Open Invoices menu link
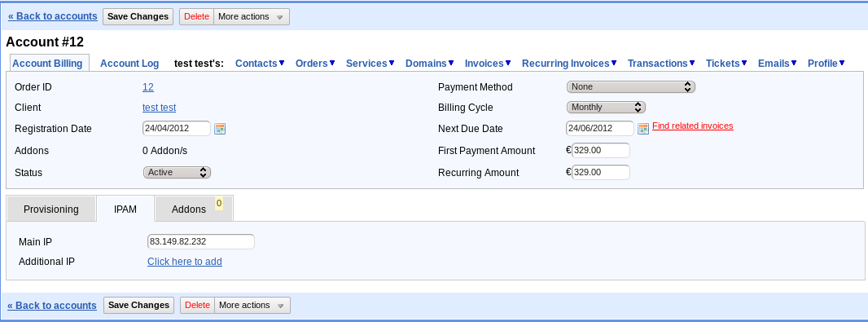The width and height of the screenshot is (868, 322). 484,64
